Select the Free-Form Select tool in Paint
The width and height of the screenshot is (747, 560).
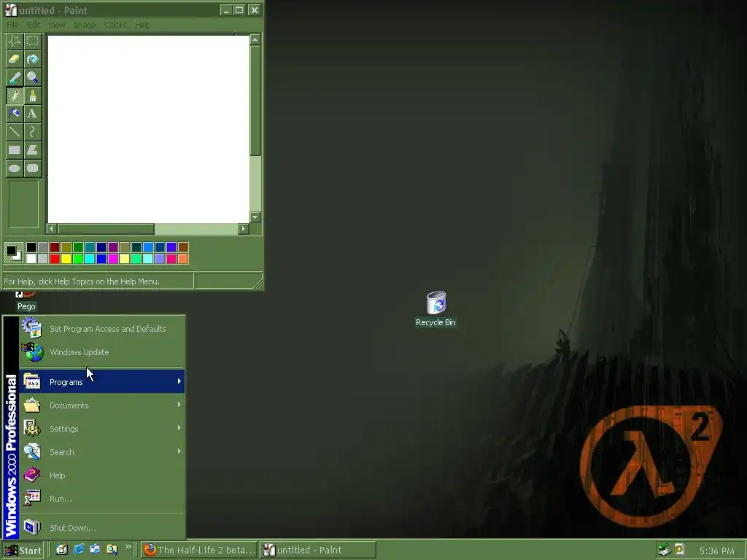(x=15, y=41)
